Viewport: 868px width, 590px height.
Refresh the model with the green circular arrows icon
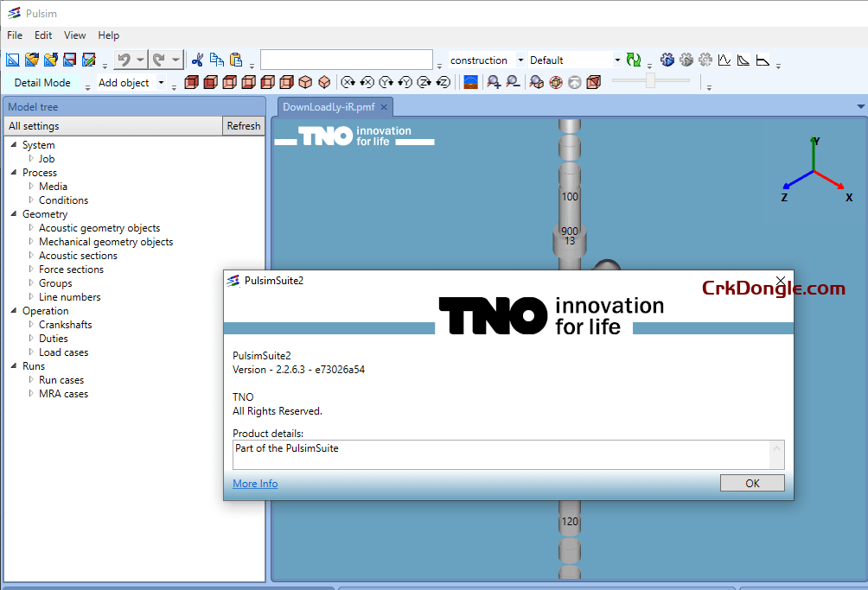[x=632, y=60]
